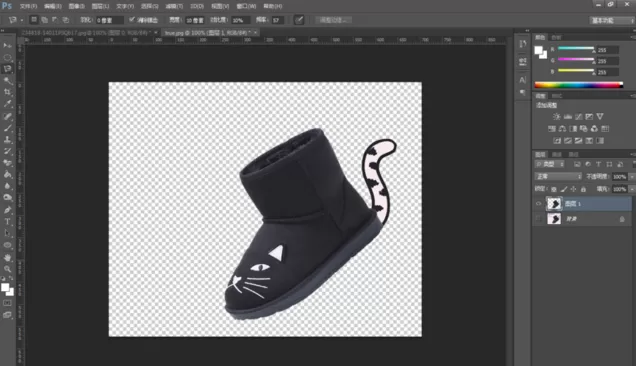
Task: Pick the Hand tool
Action: pos(8,257)
